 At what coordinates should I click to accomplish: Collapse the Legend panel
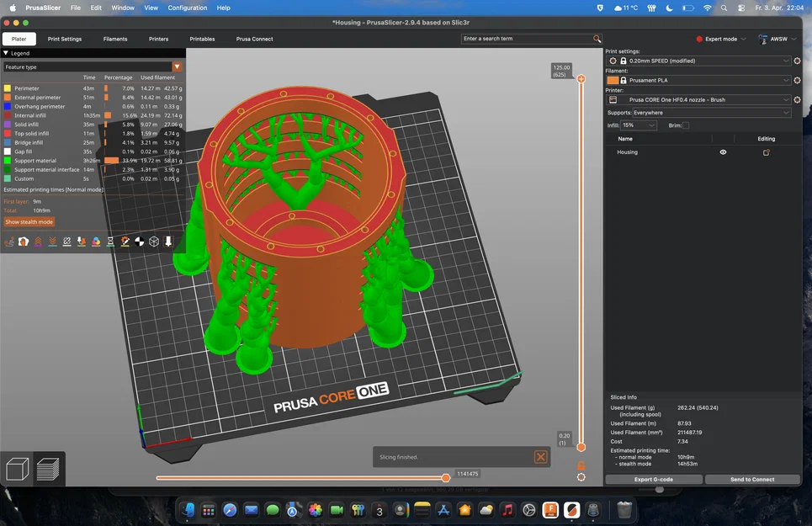pos(6,53)
